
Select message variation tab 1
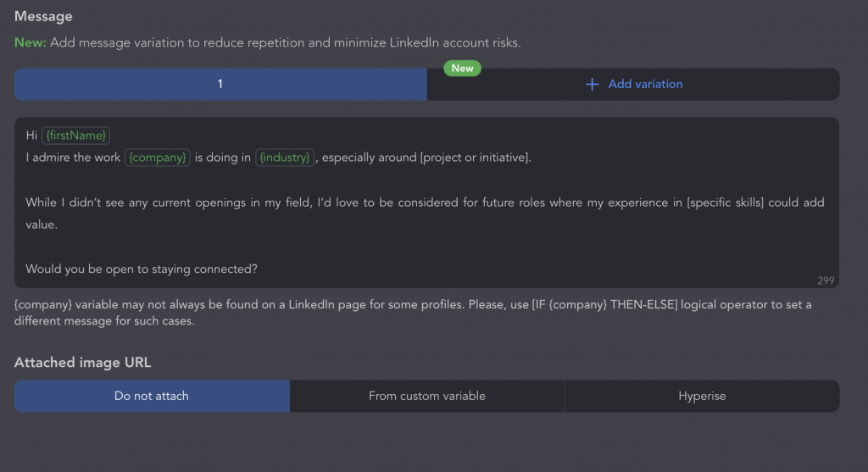pyautogui.click(x=220, y=84)
